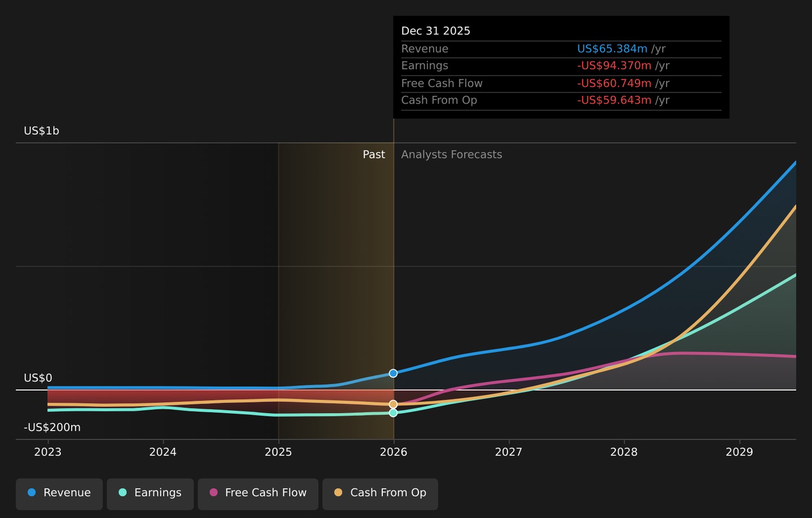Image resolution: width=812 pixels, height=518 pixels.
Task: Click the 2024 x-axis label
Action: tap(163, 452)
